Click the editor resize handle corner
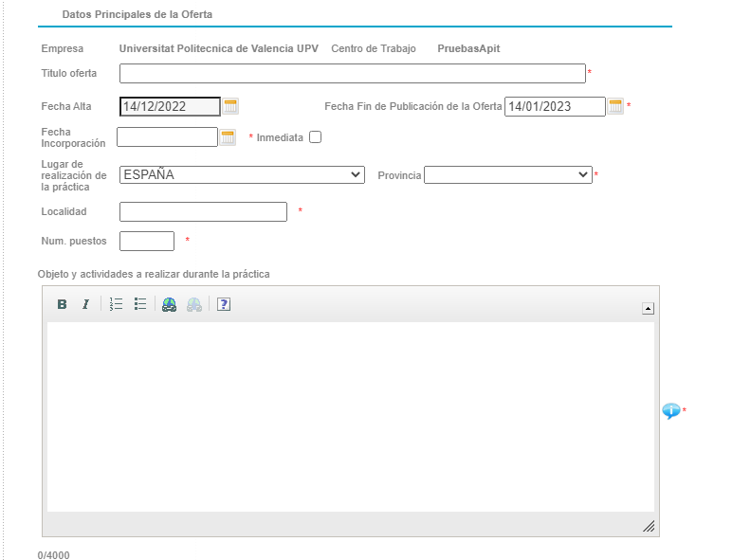 click(x=649, y=526)
